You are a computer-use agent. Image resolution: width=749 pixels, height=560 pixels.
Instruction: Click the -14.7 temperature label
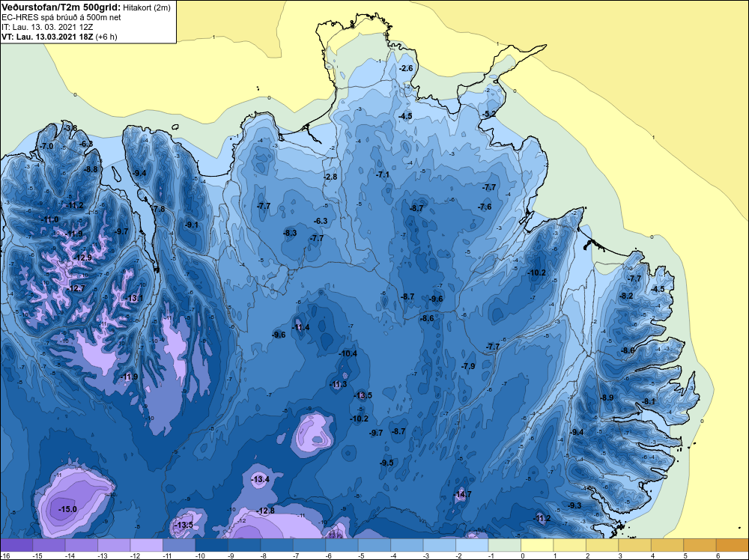[462, 494]
